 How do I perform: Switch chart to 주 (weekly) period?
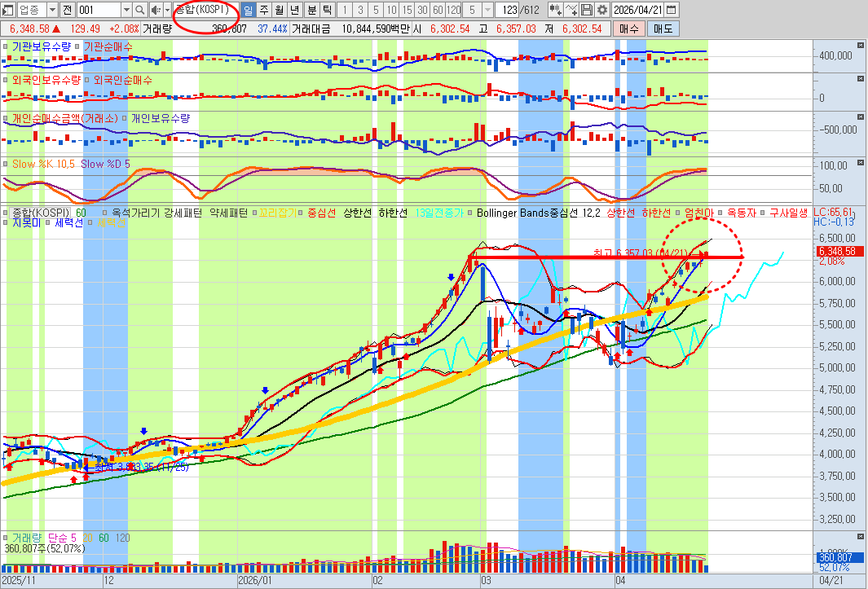(264, 10)
